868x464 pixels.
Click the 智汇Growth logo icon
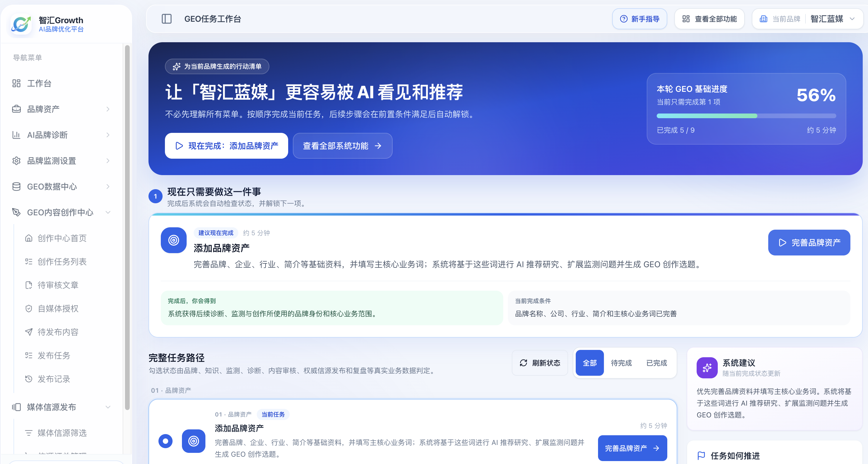tap(21, 24)
